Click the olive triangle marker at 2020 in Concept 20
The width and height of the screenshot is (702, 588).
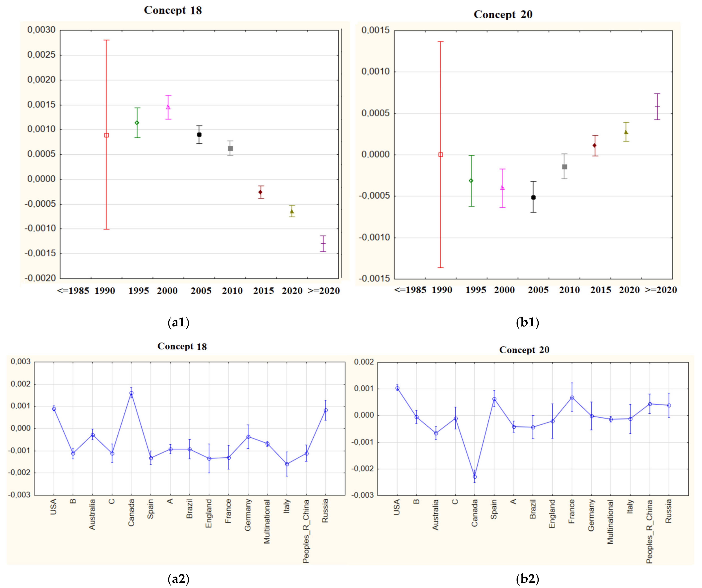[x=626, y=132]
